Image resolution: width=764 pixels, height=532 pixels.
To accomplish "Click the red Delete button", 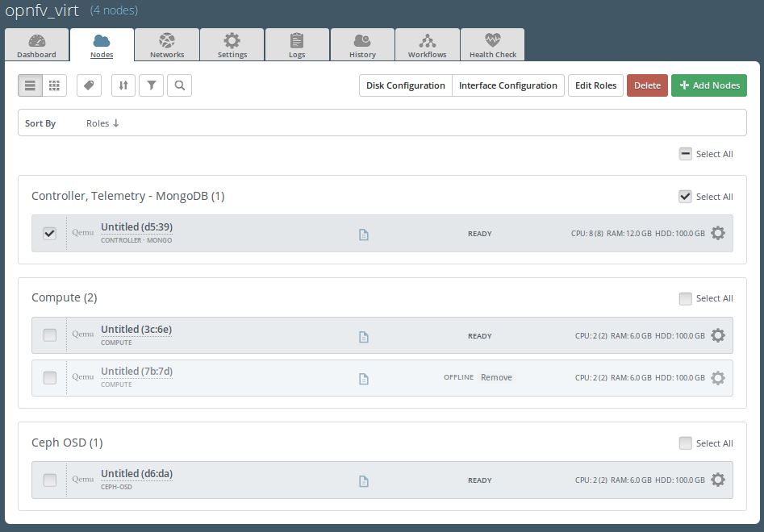I will tap(647, 85).
